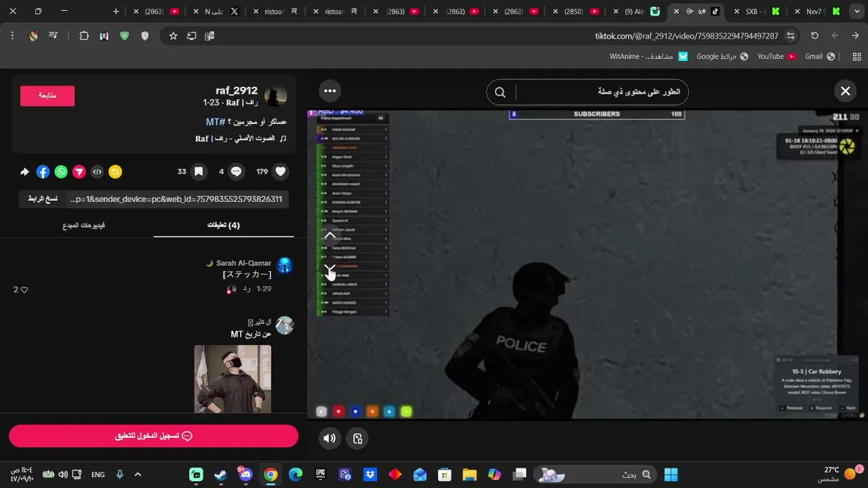Share video to WhatsApp
Image resolution: width=868 pixels, height=488 pixels.
tap(61, 171)
